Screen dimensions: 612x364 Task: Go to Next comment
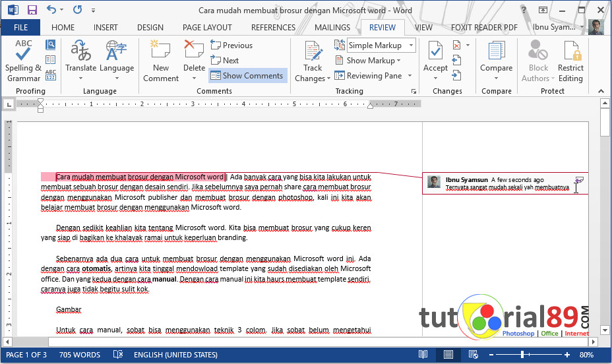click(x=224, y=61)
